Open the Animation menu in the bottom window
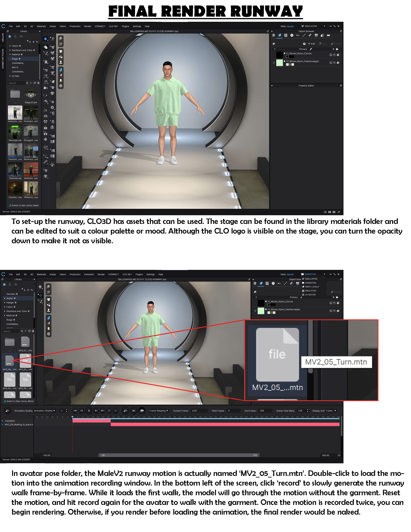 click(89, 274)
